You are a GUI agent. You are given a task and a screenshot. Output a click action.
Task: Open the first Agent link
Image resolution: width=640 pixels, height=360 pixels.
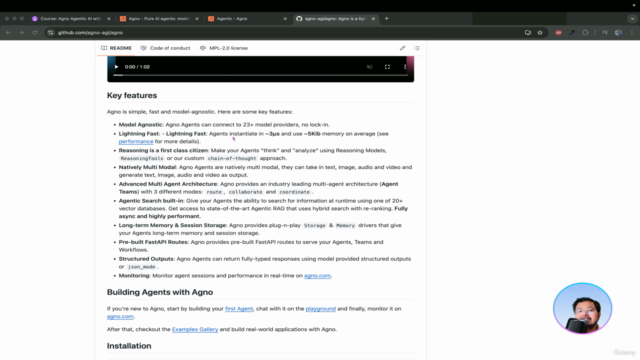239,309
